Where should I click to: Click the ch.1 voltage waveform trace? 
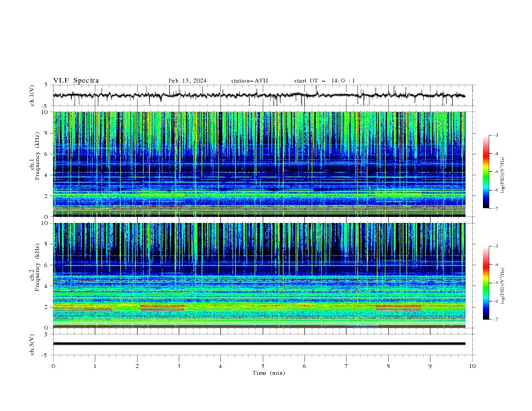[259, 95]
